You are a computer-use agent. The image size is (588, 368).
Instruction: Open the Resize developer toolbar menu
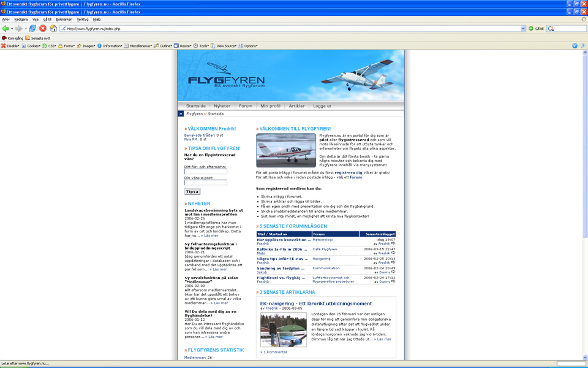tap(183, 46)
